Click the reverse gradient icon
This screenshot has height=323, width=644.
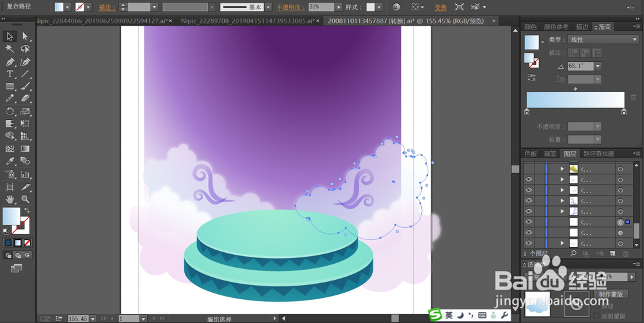tap(531, 77)
